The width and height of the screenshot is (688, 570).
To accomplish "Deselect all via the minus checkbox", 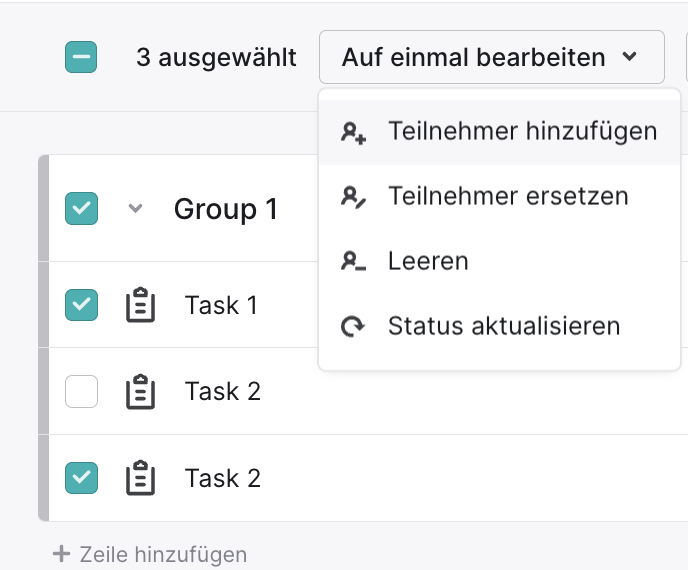I will [81, 57].
